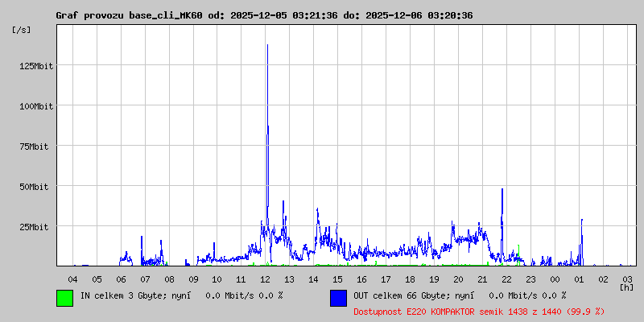
Task: Select hour 03 at the axis end
Action: (627, 279)
